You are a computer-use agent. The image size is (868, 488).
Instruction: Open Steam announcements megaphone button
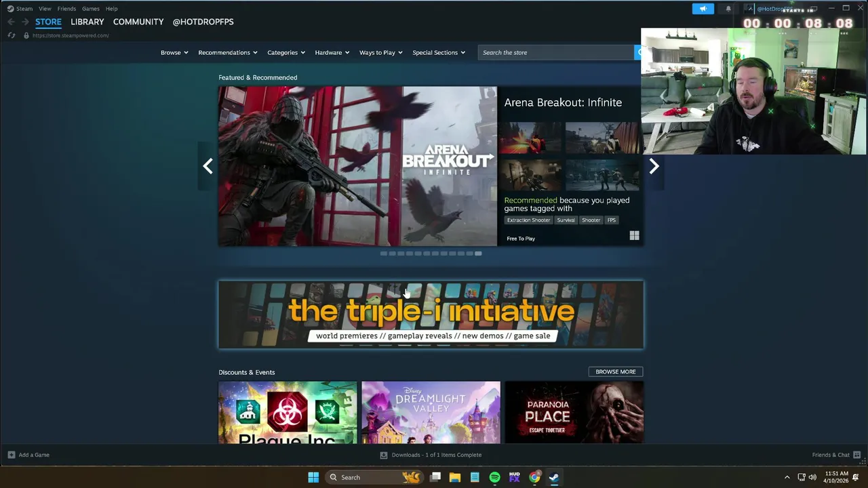[703, 9]
